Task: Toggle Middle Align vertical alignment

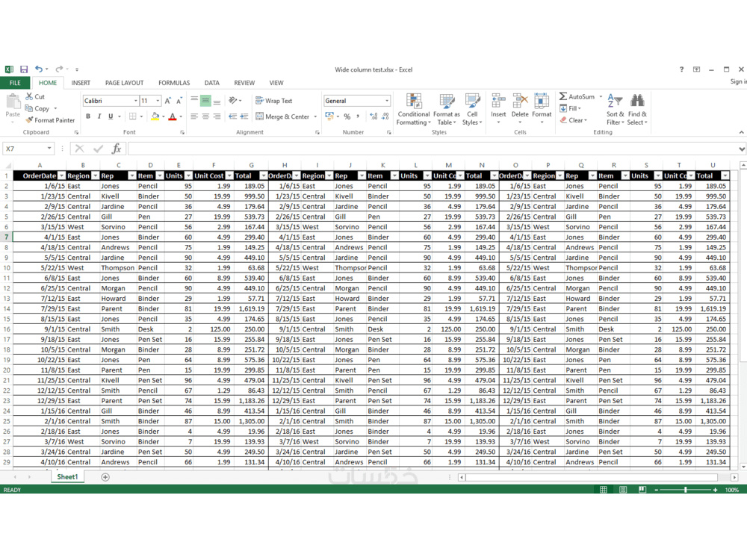Action: [205, 101]
